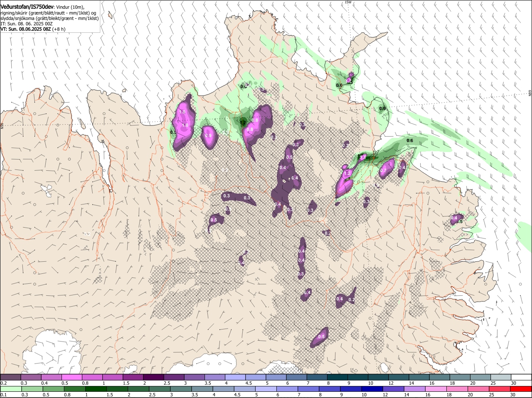Pick snow legend swatch between 0.2 and 0.3
Viewport: 532px width, 398px height.
(x=10, y=377)
